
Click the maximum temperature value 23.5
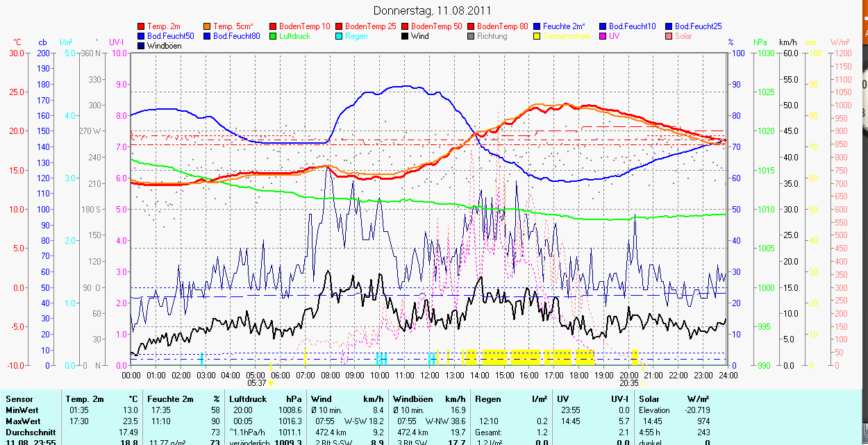(131, 421)
